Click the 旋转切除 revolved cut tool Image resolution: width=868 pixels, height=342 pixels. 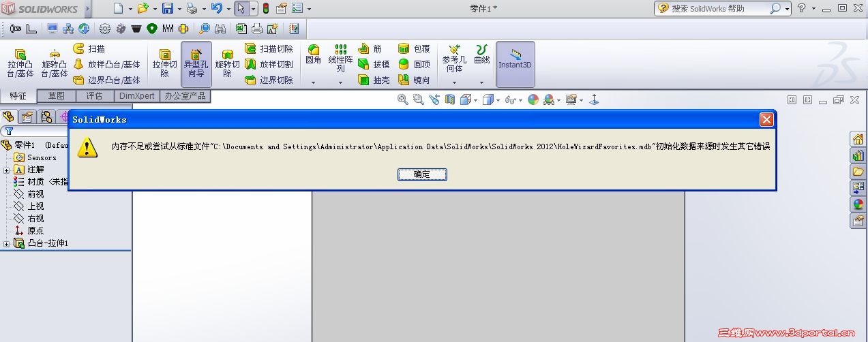tap(227, 63)
